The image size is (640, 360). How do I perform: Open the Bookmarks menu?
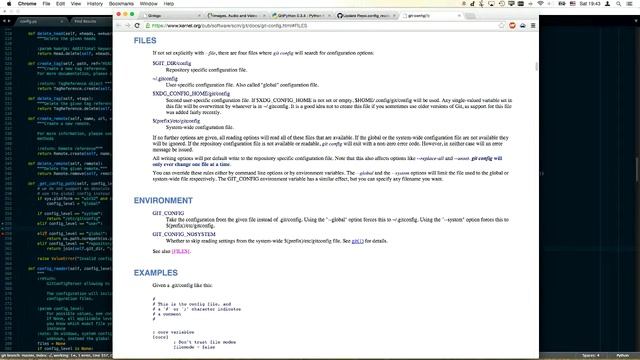pos(121,4)
